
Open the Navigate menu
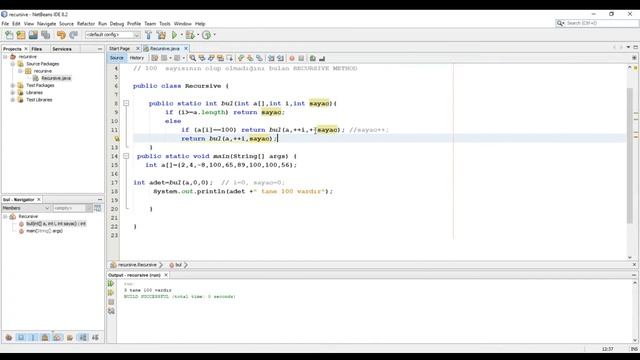tap(47, 24)
